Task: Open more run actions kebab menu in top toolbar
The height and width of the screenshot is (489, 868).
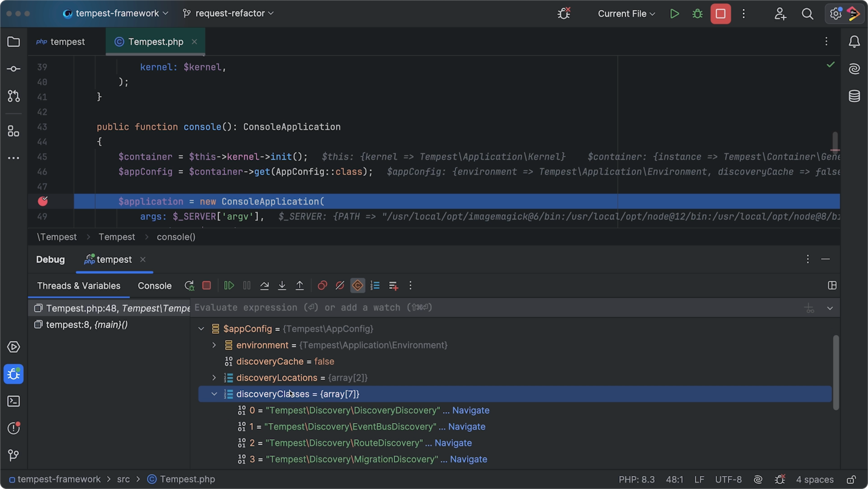Action: click(744, 14)
